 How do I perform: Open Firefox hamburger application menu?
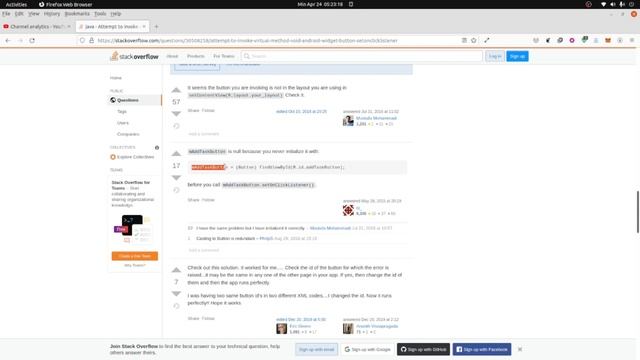631,40
